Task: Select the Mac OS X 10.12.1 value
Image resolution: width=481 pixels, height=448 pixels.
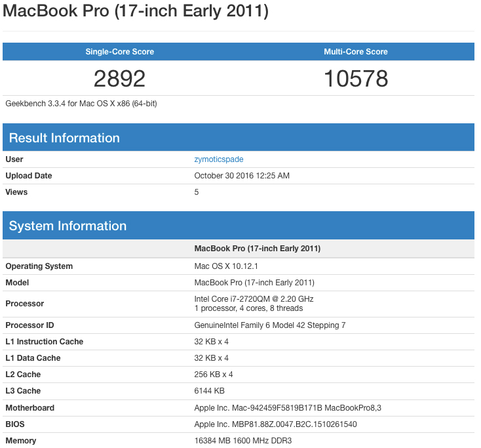Action: (226, 266)
